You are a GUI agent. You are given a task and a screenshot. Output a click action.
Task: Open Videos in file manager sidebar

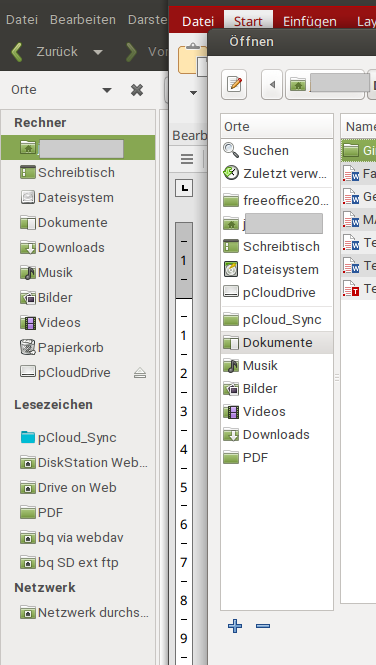pyautogui.click(x=78, y=323)
